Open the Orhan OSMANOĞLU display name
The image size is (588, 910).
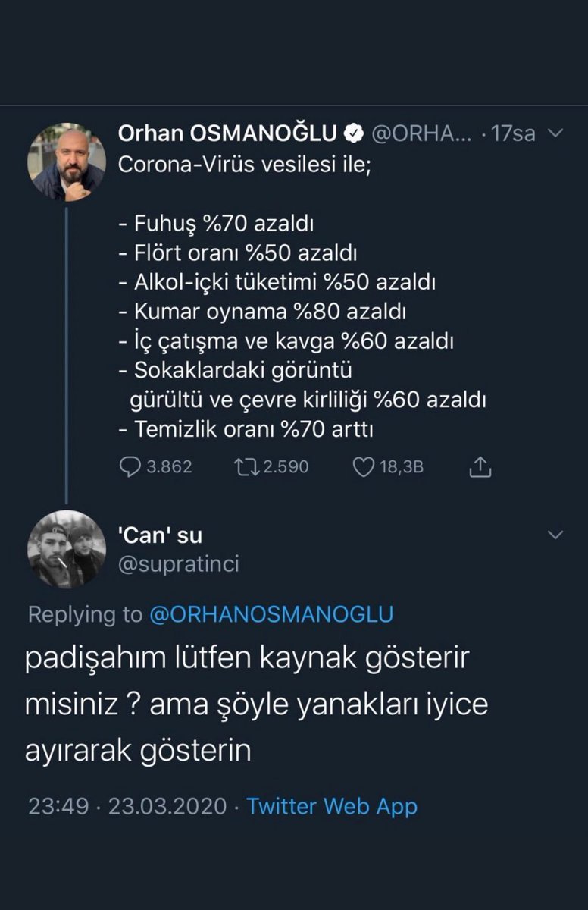(x=227, y=134)
